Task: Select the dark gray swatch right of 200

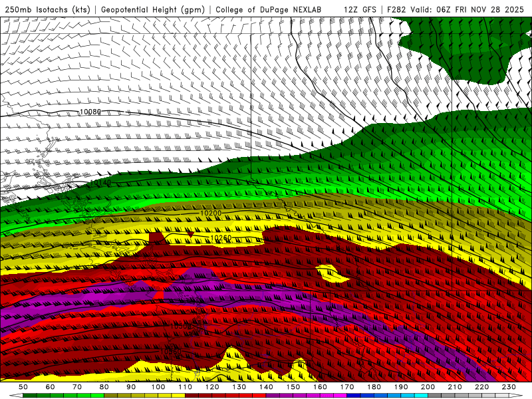Action: 435,396
